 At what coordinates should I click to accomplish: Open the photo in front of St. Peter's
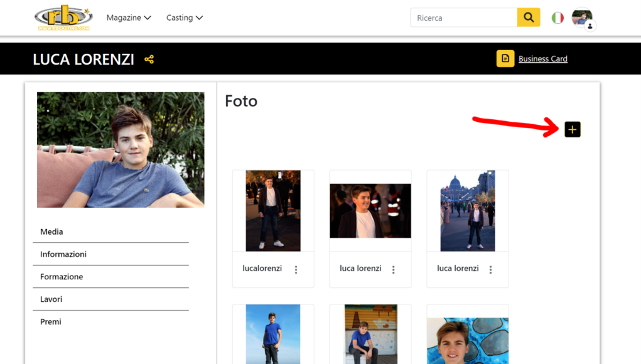[x=467, y=211]
